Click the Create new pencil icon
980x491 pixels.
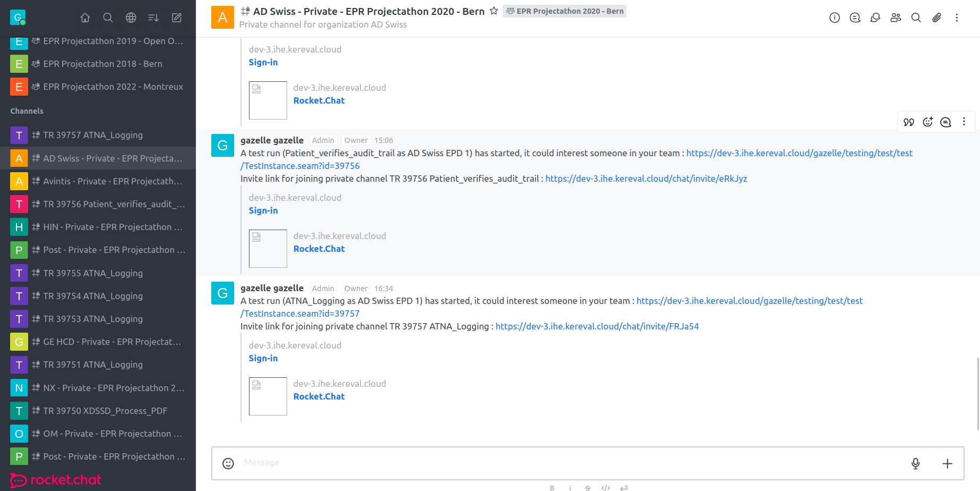(177, 18)
